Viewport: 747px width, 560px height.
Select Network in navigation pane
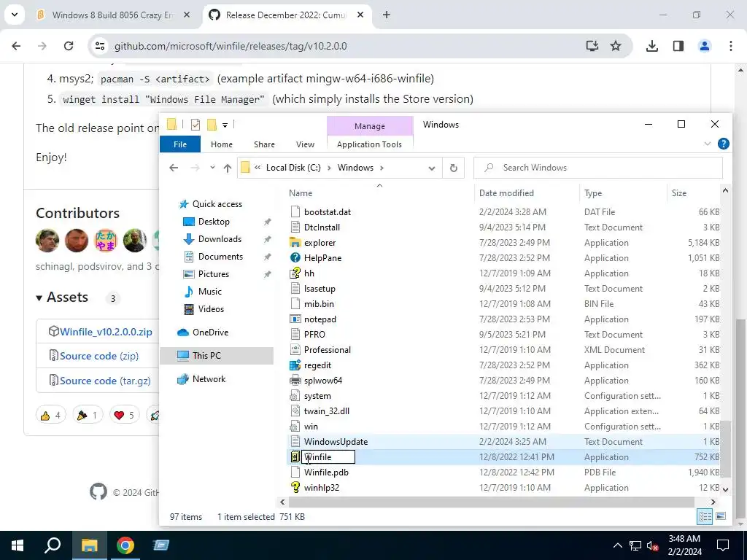[209, 379]
